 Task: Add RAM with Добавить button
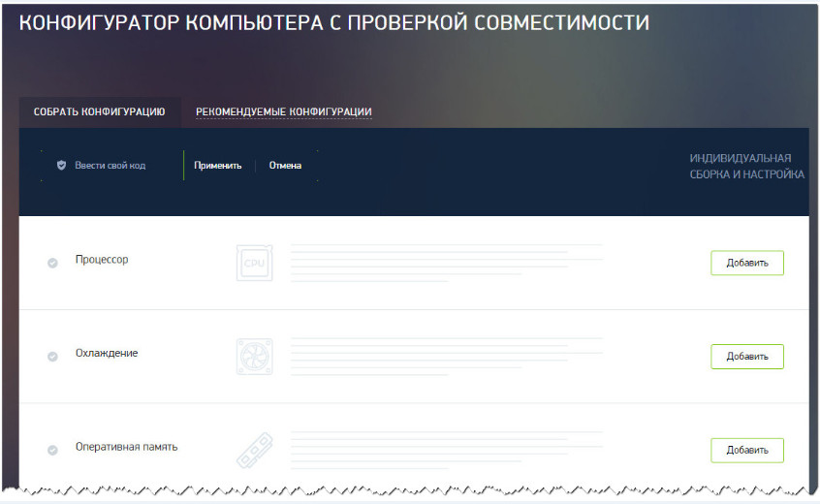[x=746, y=450]
